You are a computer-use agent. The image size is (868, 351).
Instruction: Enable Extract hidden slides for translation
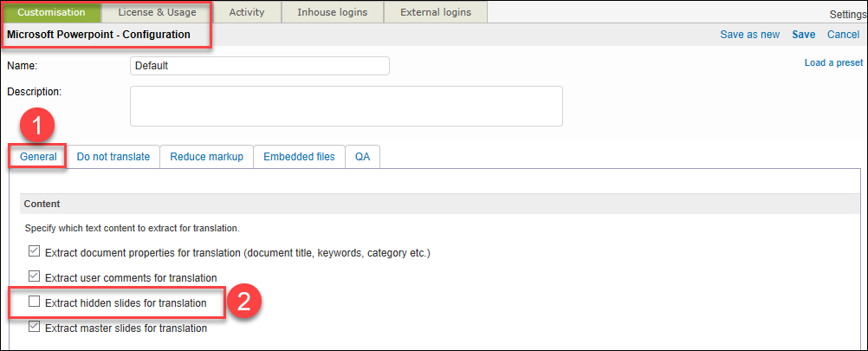[34, 302]
